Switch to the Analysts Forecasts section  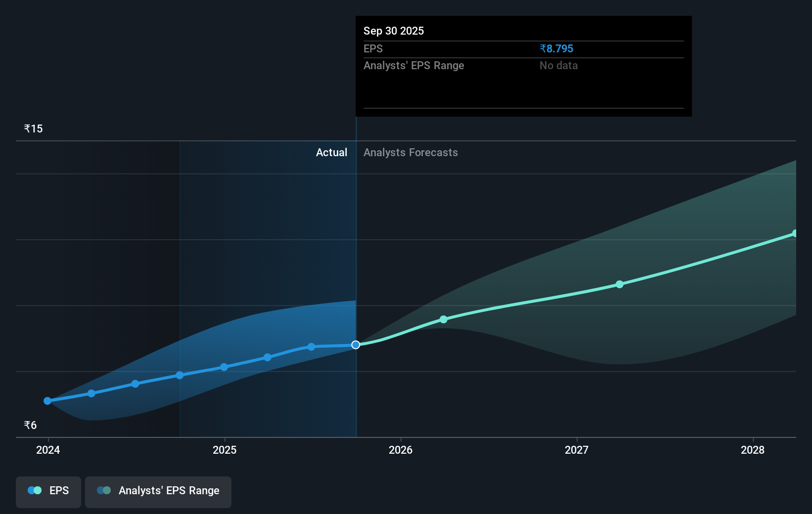click(410, 152)
